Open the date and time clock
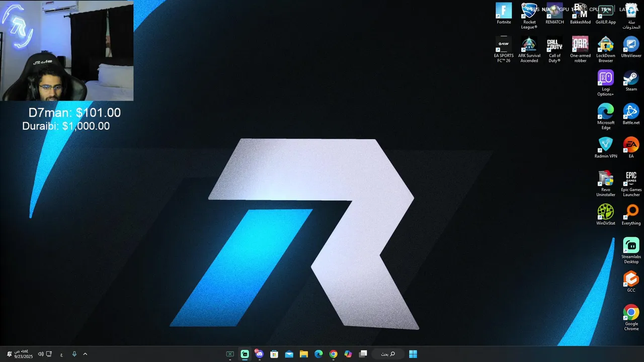 point(23,354)
